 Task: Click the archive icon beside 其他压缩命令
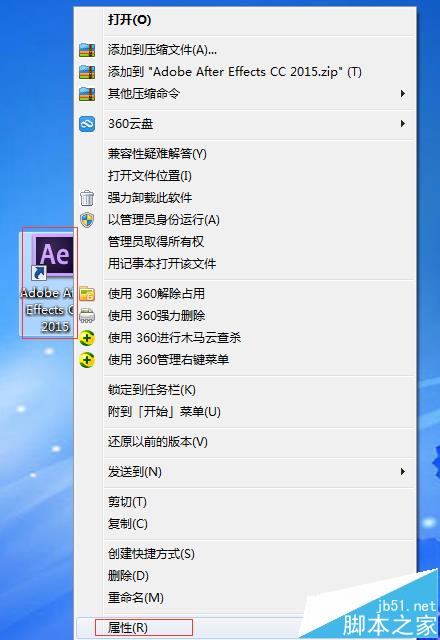87,94
